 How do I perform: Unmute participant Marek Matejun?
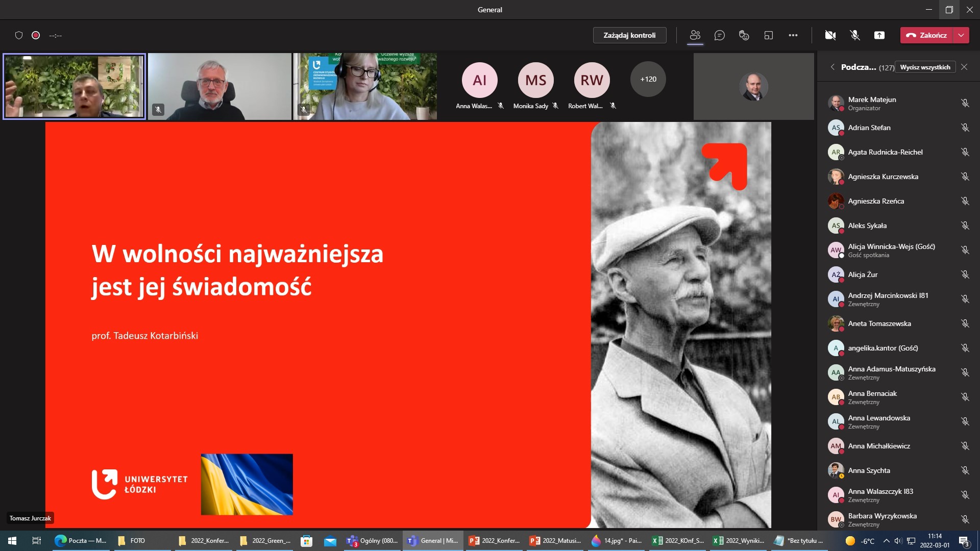[965, 103]
